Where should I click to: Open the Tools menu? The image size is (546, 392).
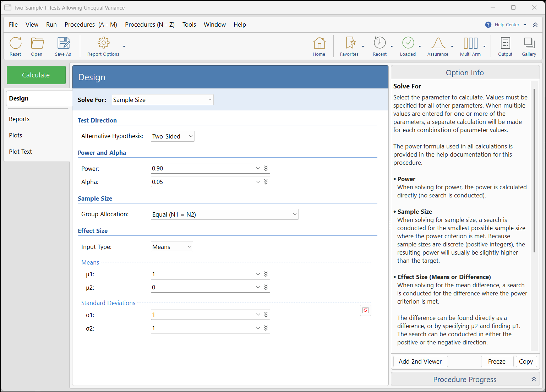tap(189, 24)
